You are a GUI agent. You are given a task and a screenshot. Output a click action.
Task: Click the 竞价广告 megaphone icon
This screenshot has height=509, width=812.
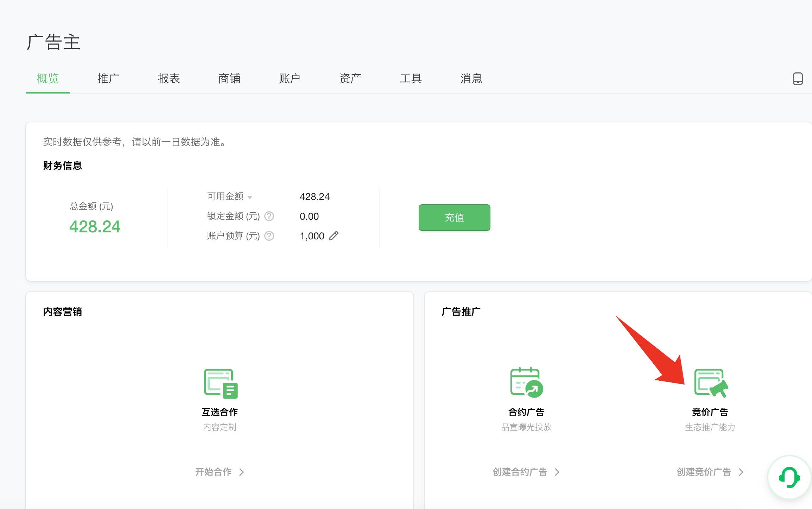tap(710, 383)
